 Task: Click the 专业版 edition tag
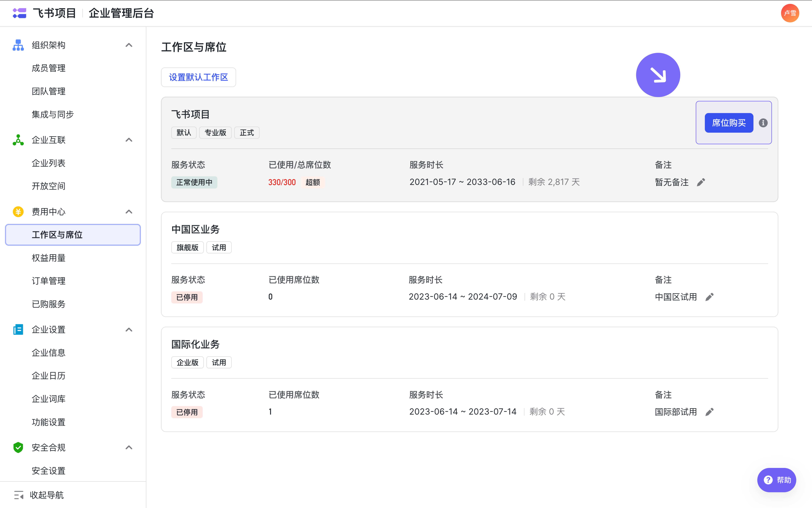click(215, 133)
